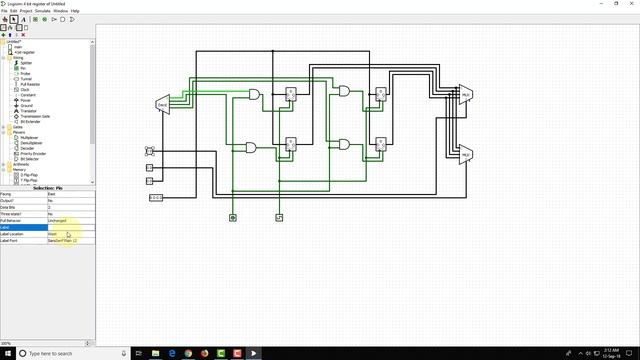Click the Decd decoder on the canvas
Screen dimensions: 640x360
click(x=163, y=105)
